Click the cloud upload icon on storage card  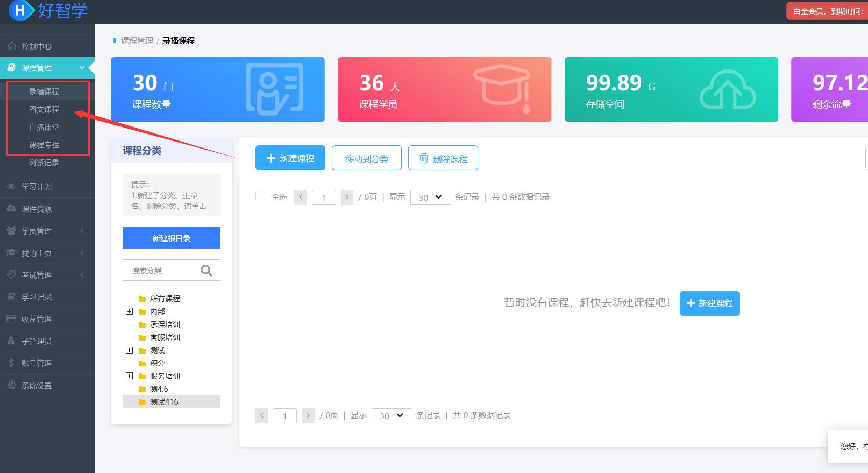[728, 90]
